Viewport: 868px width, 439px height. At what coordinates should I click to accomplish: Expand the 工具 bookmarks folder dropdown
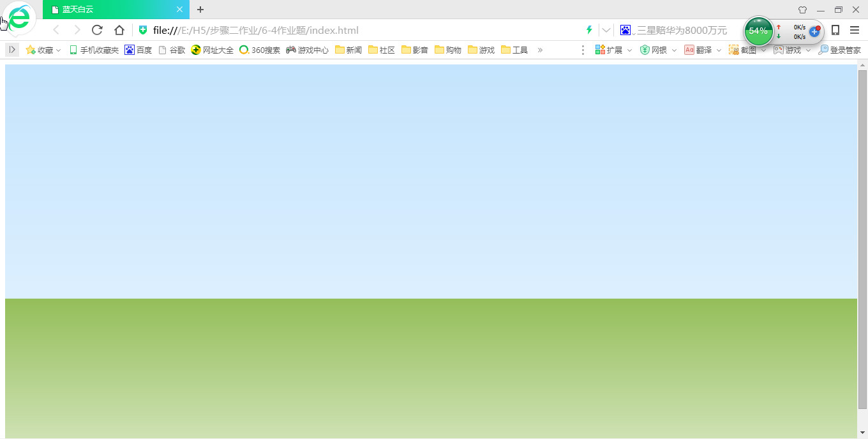click(x=514, y=50)
